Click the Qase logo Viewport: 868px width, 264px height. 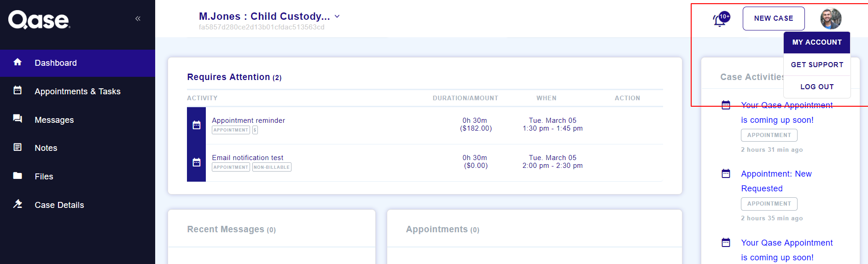pyautogui.click(x=39, y=20)
